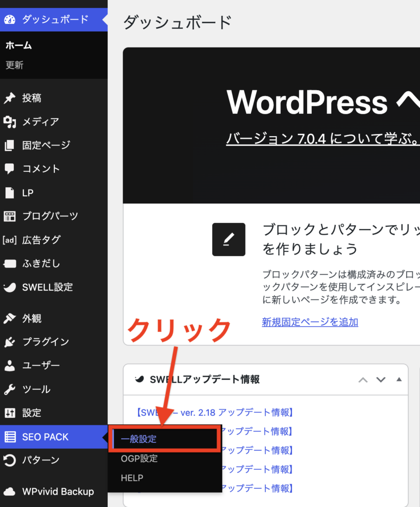420x507 pixels.
Task: Click the SWELL wave icon in sidebar
Action: tap(10, 287)
